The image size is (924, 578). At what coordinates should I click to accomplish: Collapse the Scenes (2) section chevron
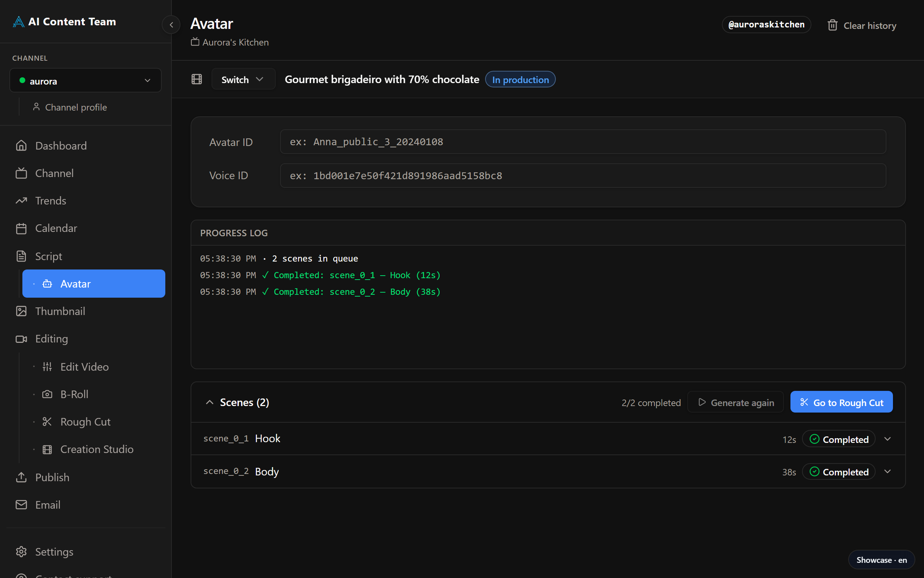click(210, 402)
